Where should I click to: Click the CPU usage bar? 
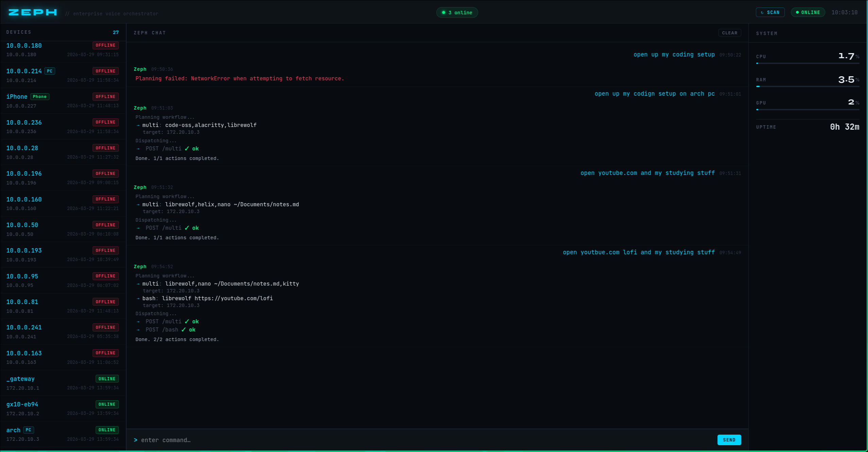coord(807,63)
